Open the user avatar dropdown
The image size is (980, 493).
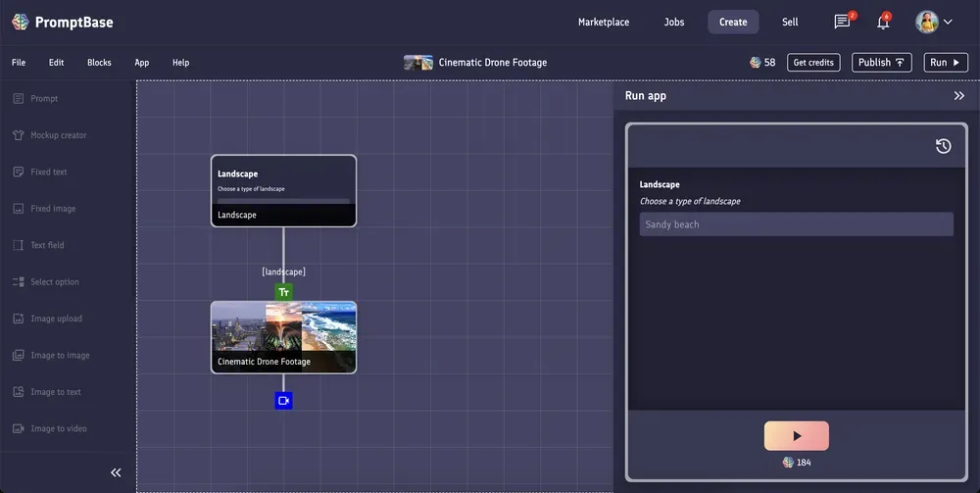point(934,22)
